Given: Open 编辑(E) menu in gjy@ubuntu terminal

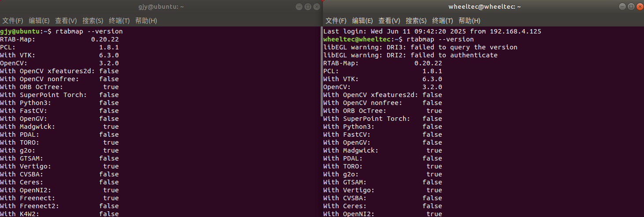Looking at the screenshot, I should pos(39,21).
